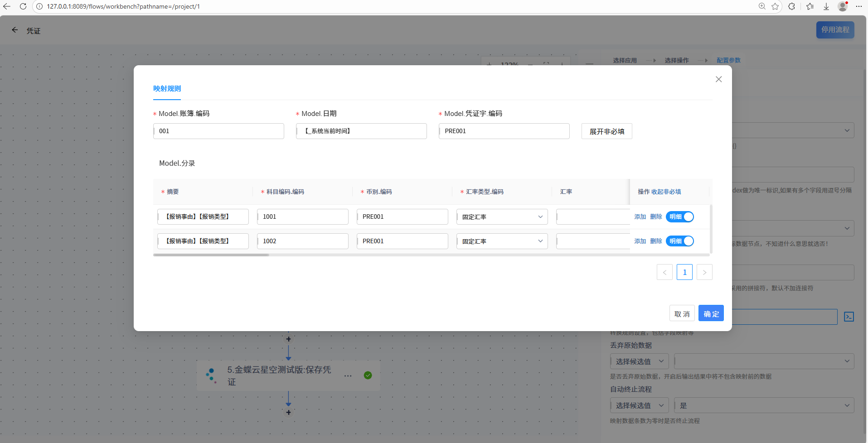Click the Model.账簿.编码 input field

click(x=218, y=131)
